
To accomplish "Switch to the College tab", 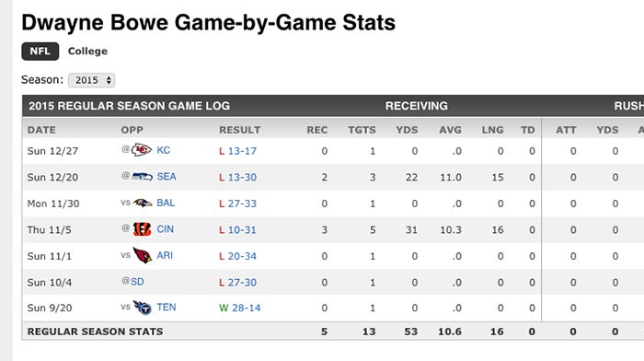I will 87,52.
